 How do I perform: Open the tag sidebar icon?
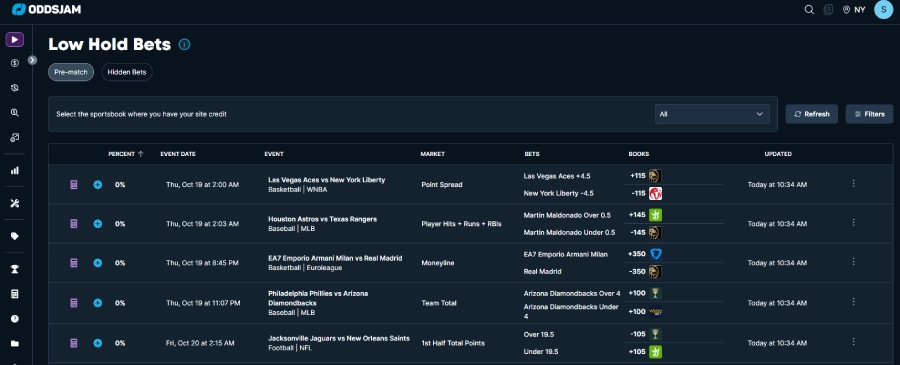(x=15, y=236)
